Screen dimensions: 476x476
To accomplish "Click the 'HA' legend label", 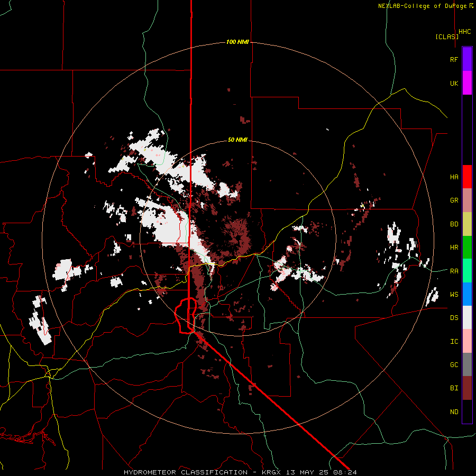I will pos(454,177).
